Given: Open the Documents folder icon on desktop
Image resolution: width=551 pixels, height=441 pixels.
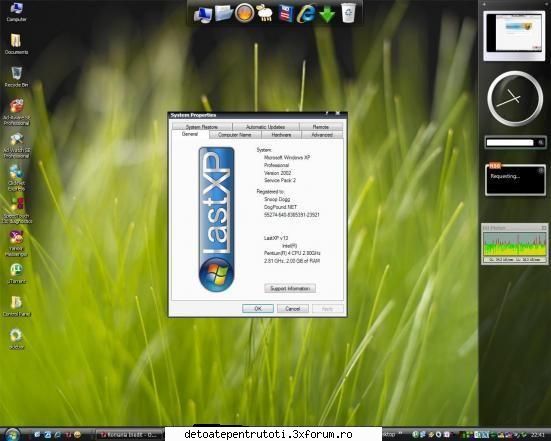Looking at the screenshot, I should coord(16,44).
